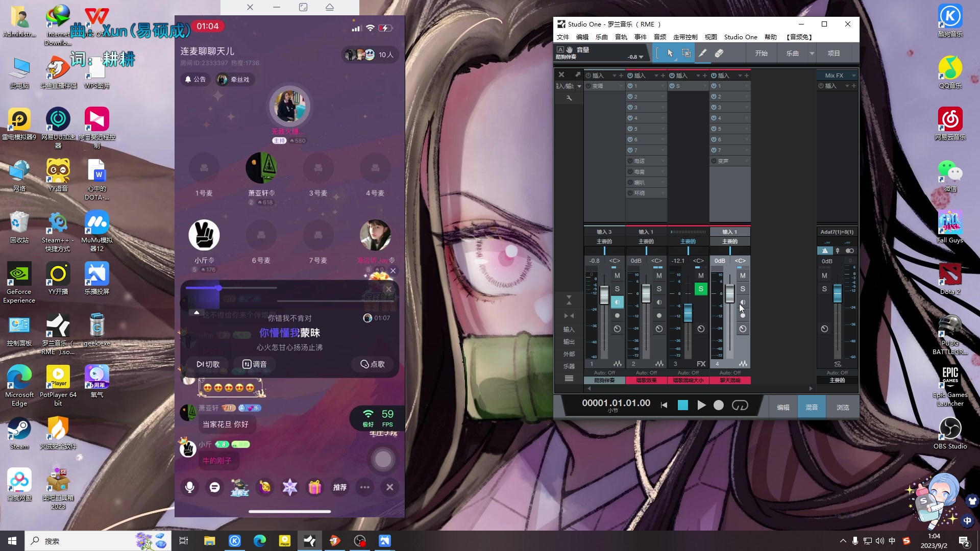The image size is (980, 551).
Task: Choose the Eraser tool in Studio One
Action: tap(719, 53)
